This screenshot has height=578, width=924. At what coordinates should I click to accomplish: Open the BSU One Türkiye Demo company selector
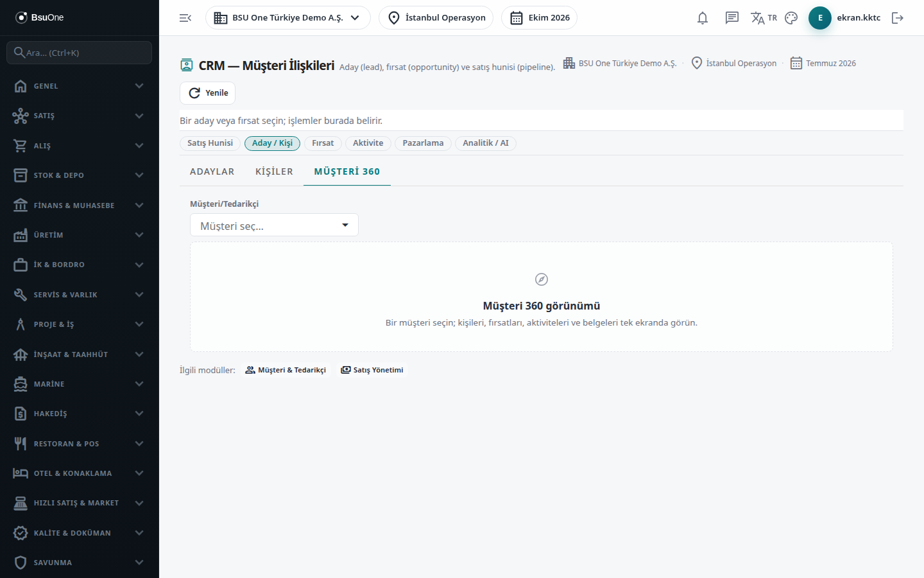(x=288, y=18)
